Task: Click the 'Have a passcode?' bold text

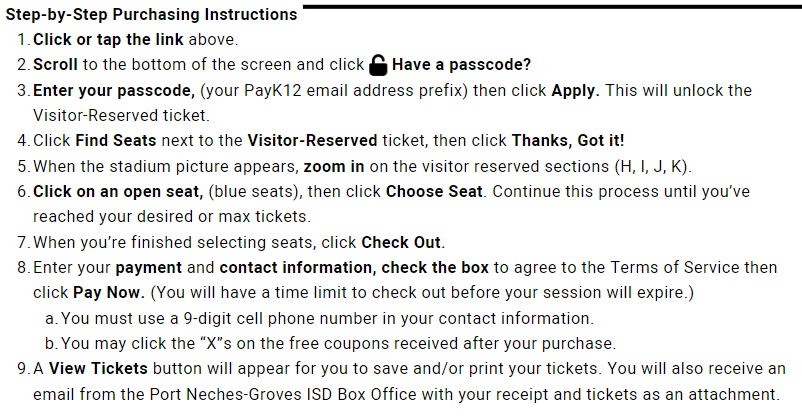Action: coord(461,65)
